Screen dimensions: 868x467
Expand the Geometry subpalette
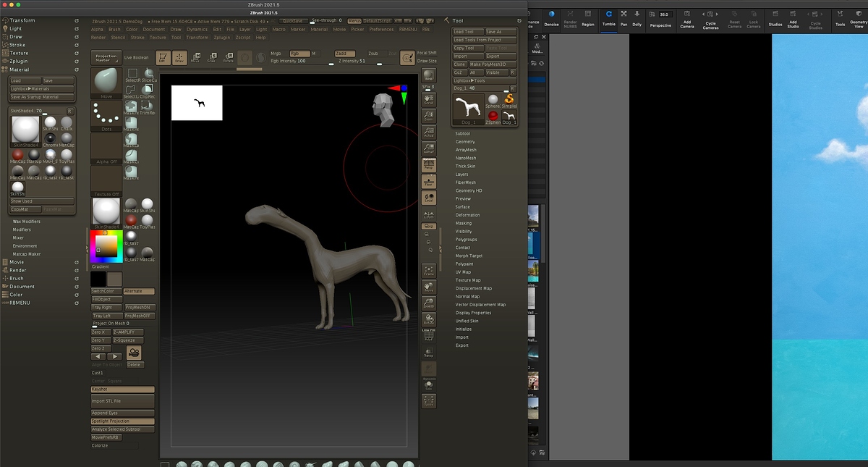click(x=465, y=142)
